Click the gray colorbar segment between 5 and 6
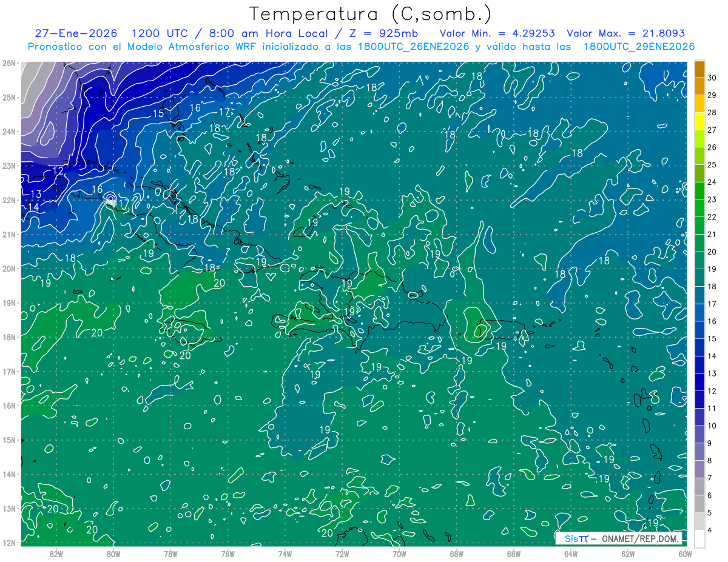The image size is (728, 562). coord(699,504)
